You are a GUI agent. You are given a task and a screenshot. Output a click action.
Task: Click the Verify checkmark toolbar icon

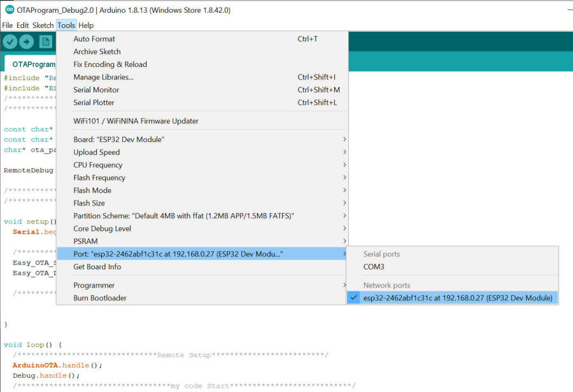click(x=10, y=42)
